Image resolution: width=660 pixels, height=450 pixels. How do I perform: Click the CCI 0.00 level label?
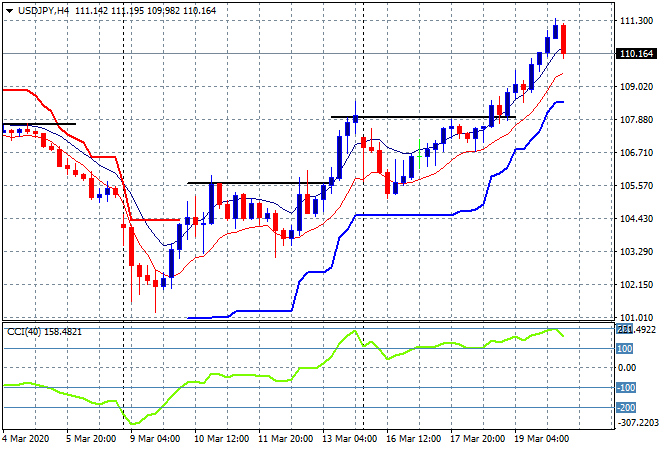click(x=627, y=367)
